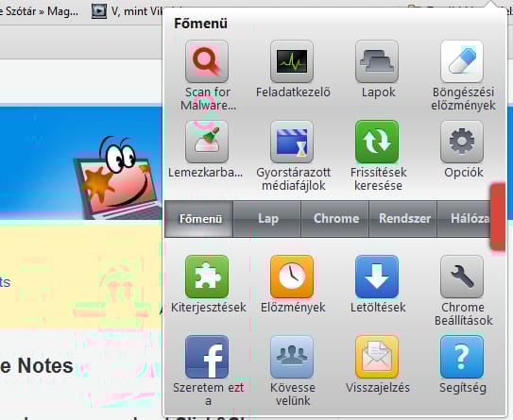Switch to the Rendszer tab
Viewport: 513px width, 420px height.
pos(403,219)
